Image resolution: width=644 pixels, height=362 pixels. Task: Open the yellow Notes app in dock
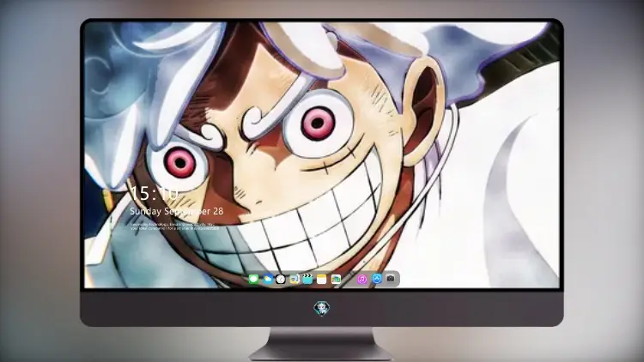pyautogui.click(x=322, y=279)
